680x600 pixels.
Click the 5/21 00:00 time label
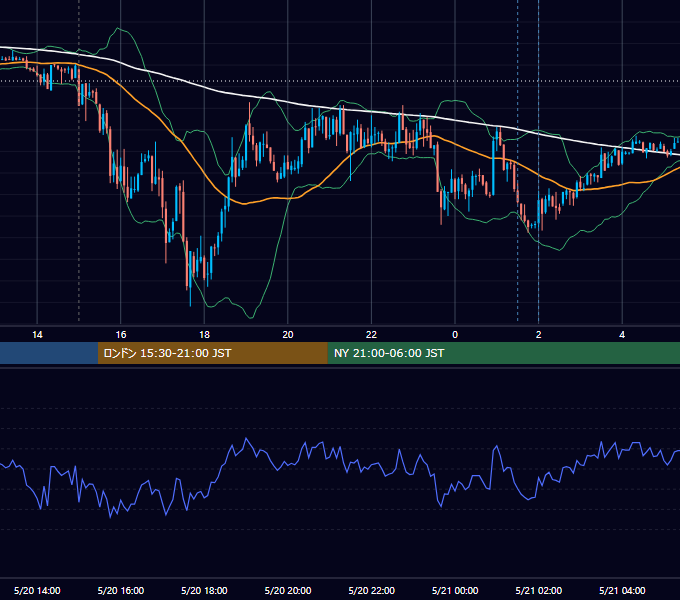(455, 590)
